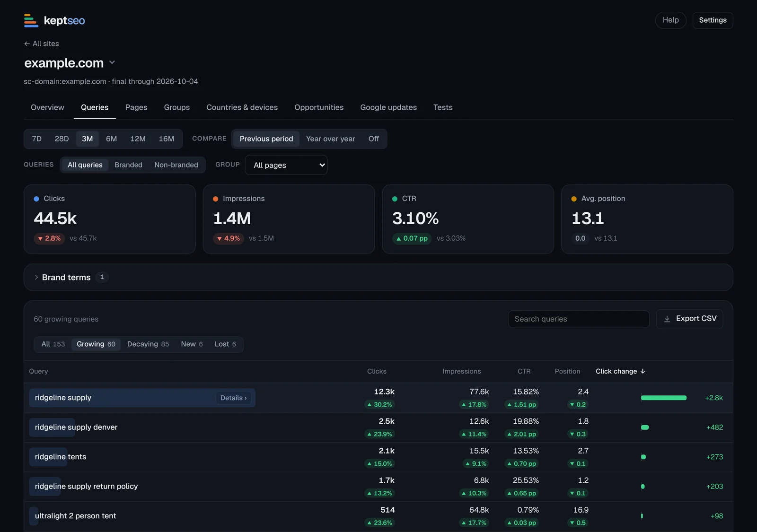Click the Position column header
This screenshot has height=532, width=757.
[x=567, y=371]
